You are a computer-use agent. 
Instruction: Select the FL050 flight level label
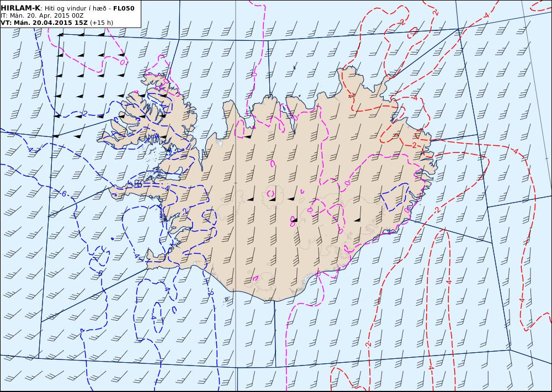124,8
